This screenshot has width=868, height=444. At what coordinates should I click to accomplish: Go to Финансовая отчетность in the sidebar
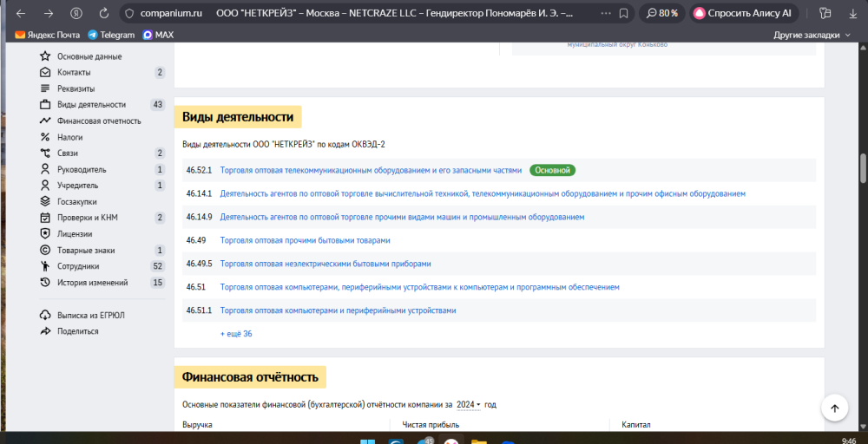click(x=99, y=121)
